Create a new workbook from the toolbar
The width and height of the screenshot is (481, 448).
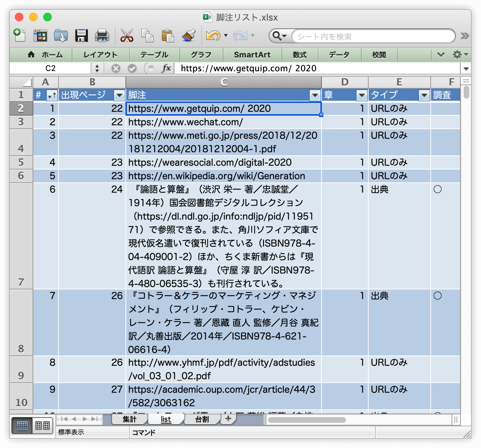click(x=19, y=35)
